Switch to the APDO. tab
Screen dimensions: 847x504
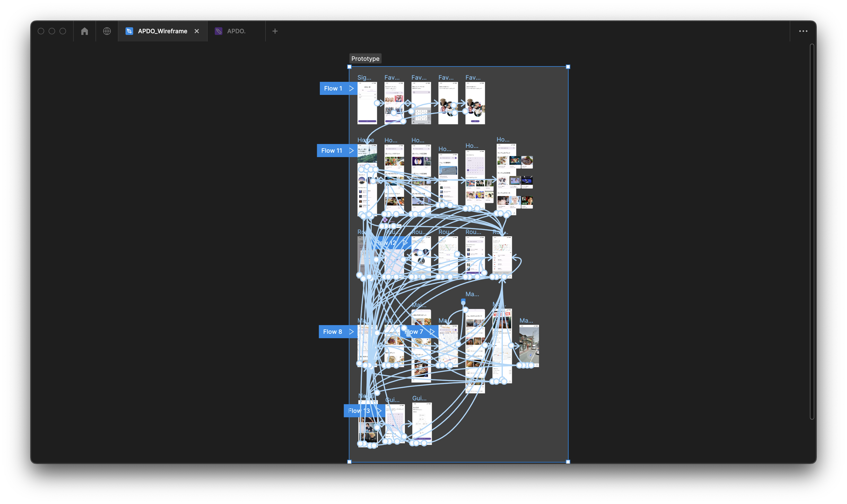coord(236,31)
